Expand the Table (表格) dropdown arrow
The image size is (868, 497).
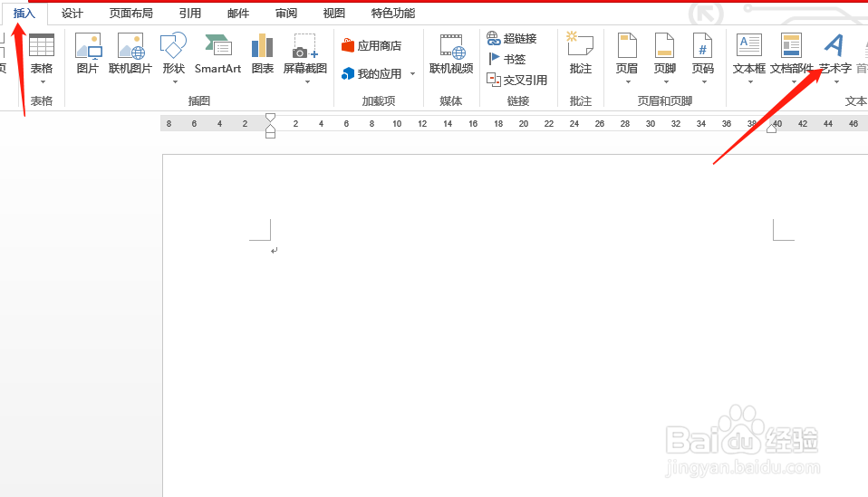42,82
